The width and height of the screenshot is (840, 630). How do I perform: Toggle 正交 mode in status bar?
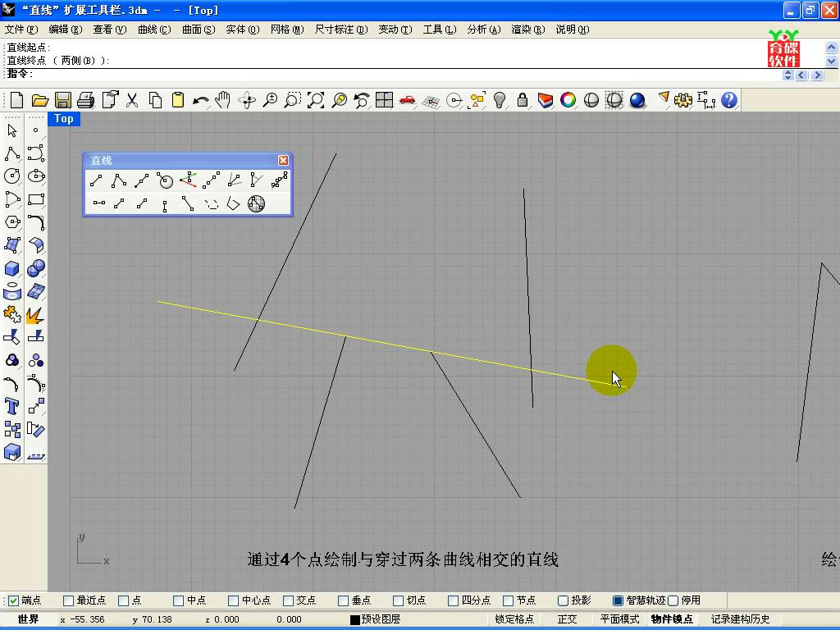pyautogui.click(x=568, y=619)
